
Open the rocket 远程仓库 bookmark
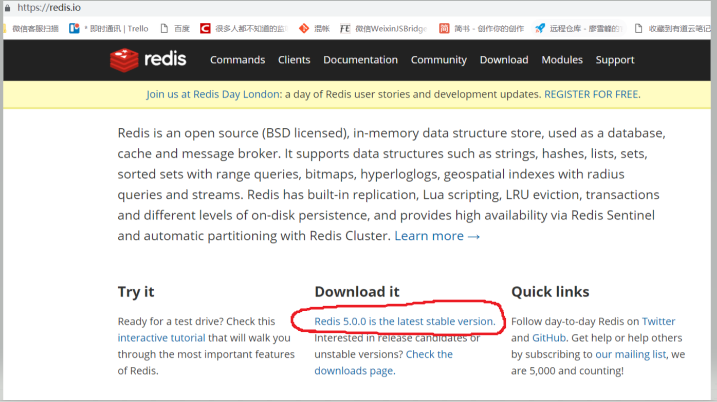580,28
